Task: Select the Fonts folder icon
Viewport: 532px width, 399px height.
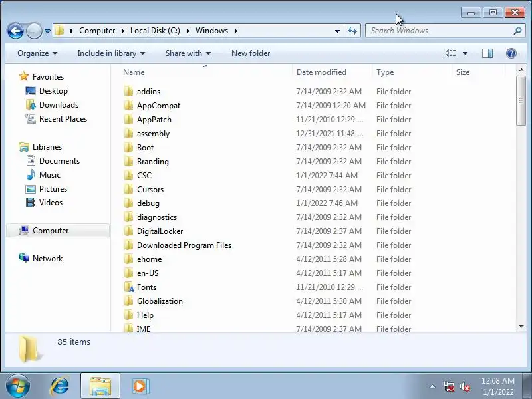Action: (129, 287)
